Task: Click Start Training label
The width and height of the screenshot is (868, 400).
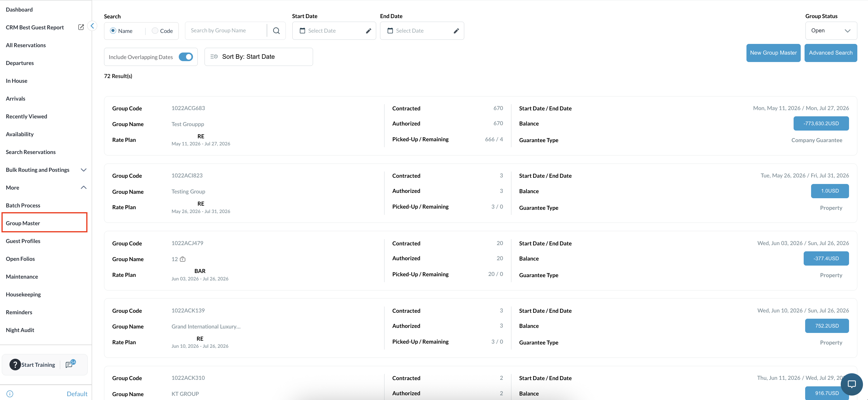Action: (x=38, y=365)
